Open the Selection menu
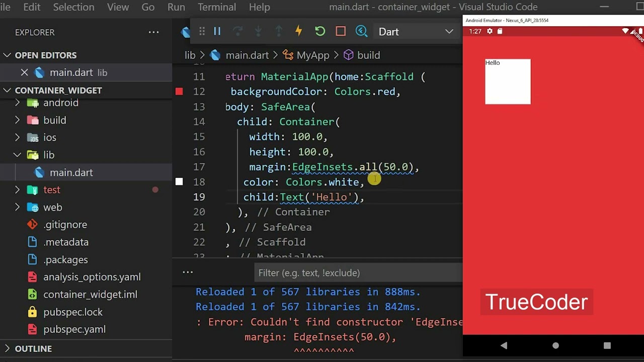 [73, 7]
